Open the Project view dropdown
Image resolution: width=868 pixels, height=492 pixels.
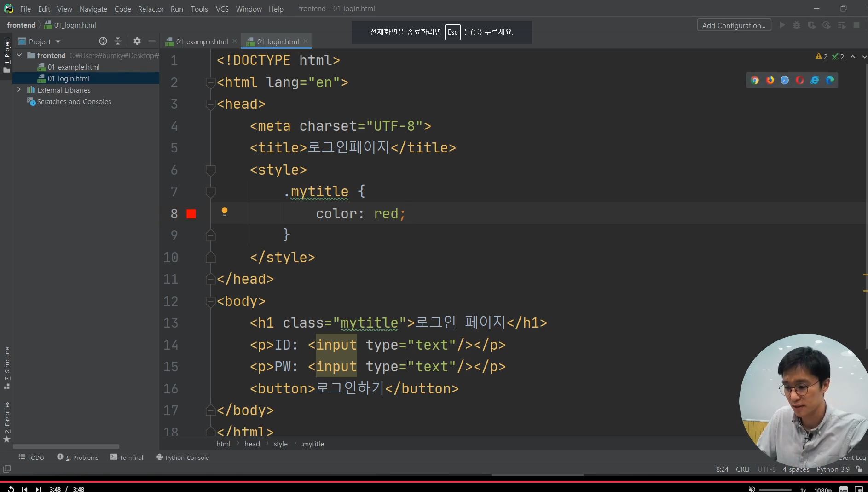(58, 42)
